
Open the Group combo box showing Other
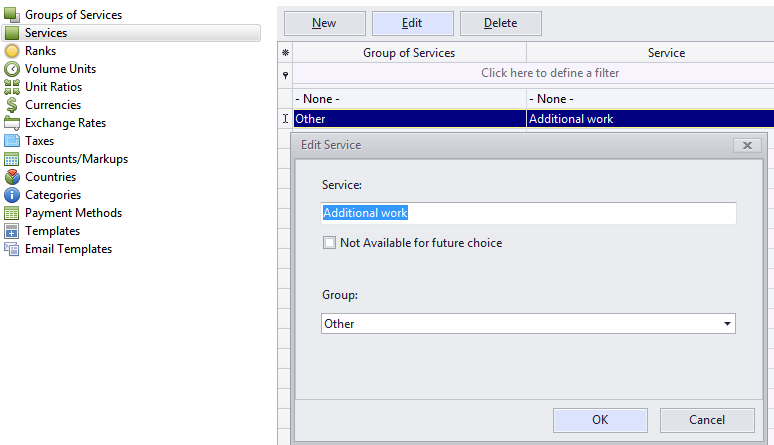(x=528, y=324)
